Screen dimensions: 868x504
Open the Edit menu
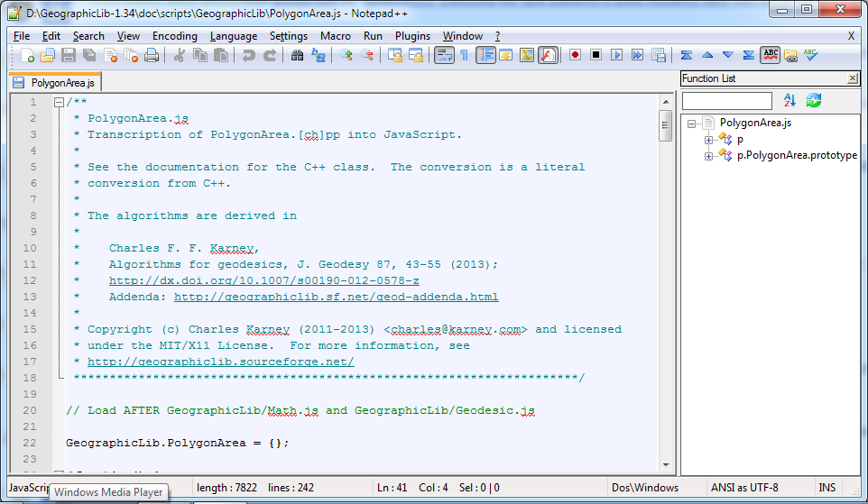(x=51, y=36)
